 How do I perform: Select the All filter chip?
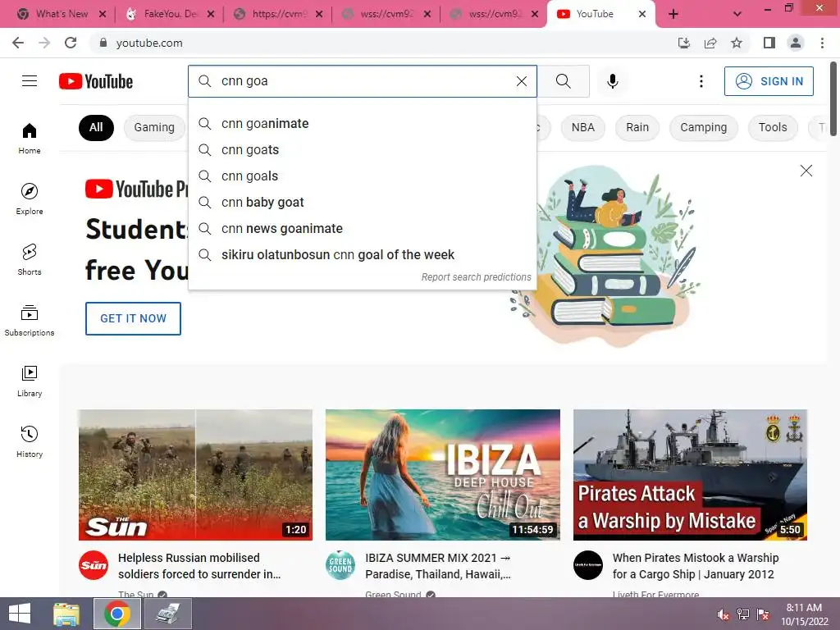pos(96,127)
